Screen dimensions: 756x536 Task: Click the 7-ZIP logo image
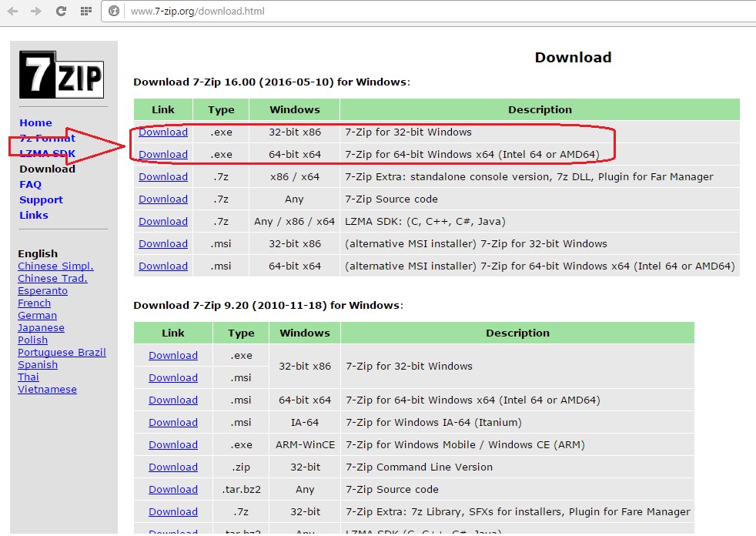(62, 75)
